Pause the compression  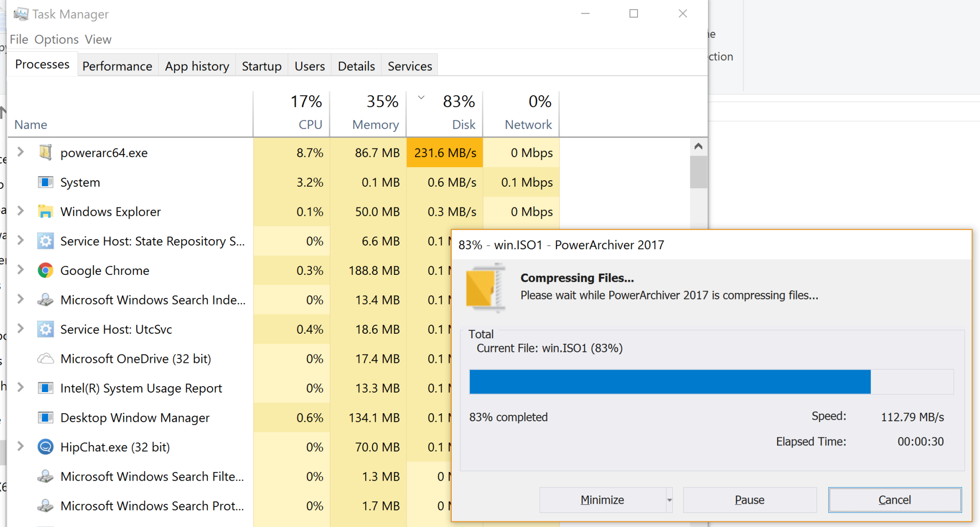749,500
